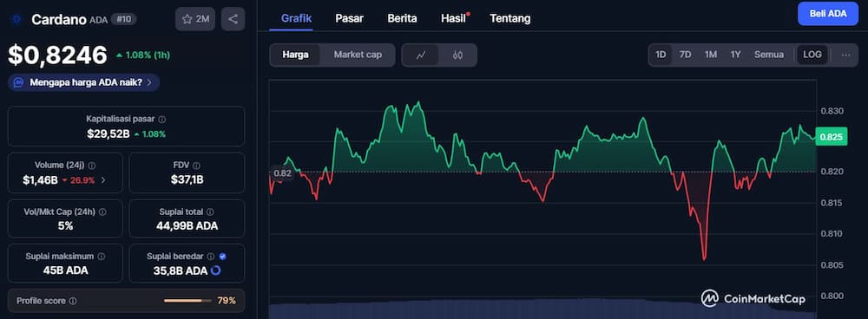Expand volume details chevron beside 26.9%
The height and width of the screenshot is (319, 868).
pos(104,180)
